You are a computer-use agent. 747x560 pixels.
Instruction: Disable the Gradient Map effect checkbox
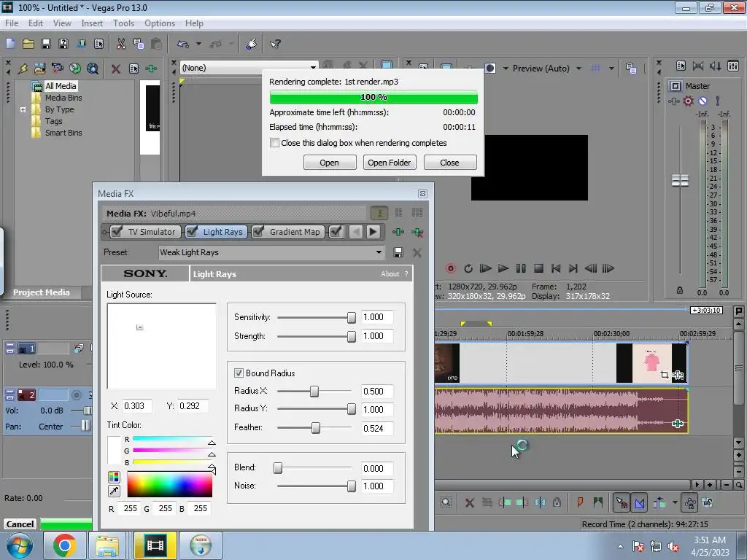tap(258, 232)
